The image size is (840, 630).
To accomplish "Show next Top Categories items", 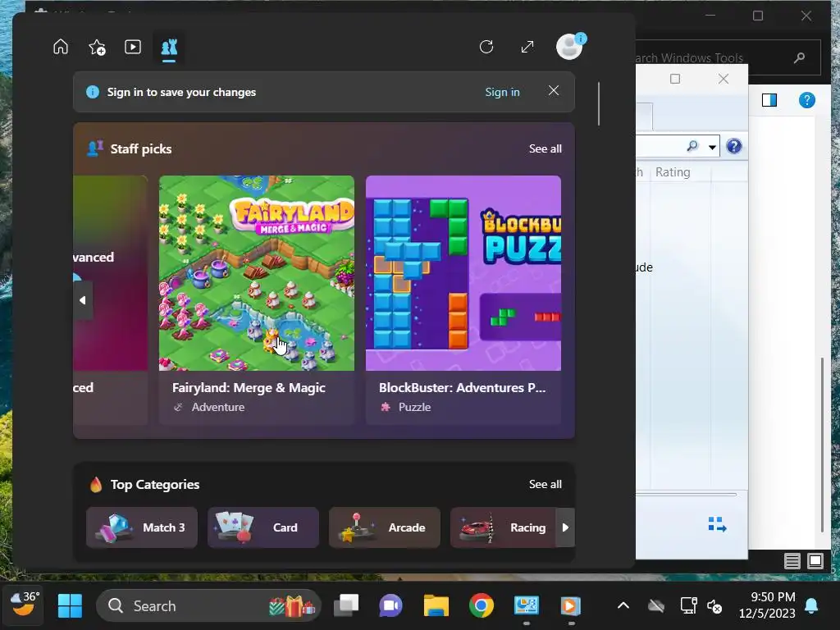I will (x=565, y=527).
